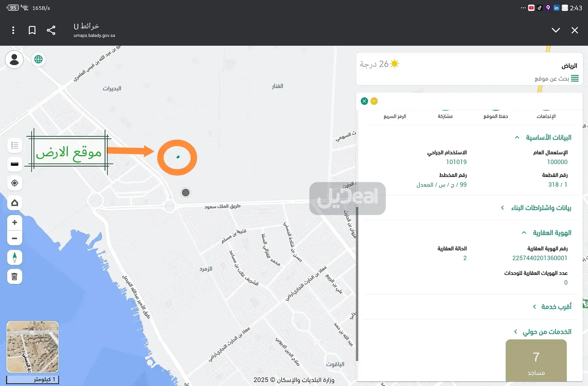Change language via the globe icon
The width and height of the screenshot is (588, 386).
(x=39, y=59)
